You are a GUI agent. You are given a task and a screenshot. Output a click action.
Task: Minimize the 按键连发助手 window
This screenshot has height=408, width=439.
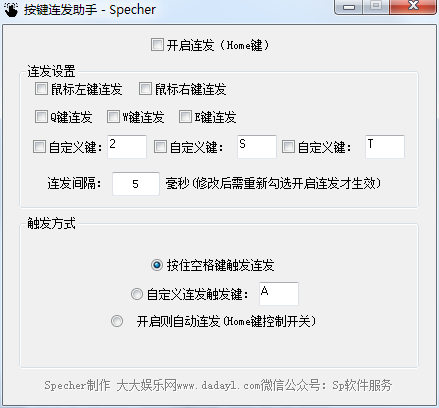[x=348, y=7]
